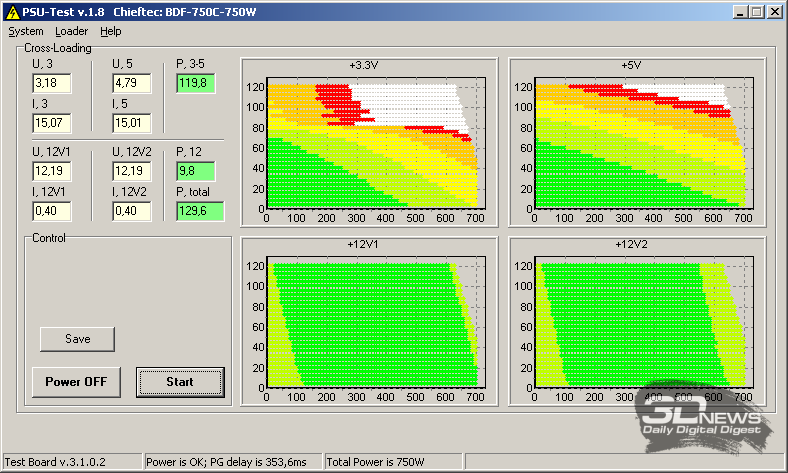Screen dimensions: 788x473
Task: Close the PSU-Test window
Action: coord(775,12)
